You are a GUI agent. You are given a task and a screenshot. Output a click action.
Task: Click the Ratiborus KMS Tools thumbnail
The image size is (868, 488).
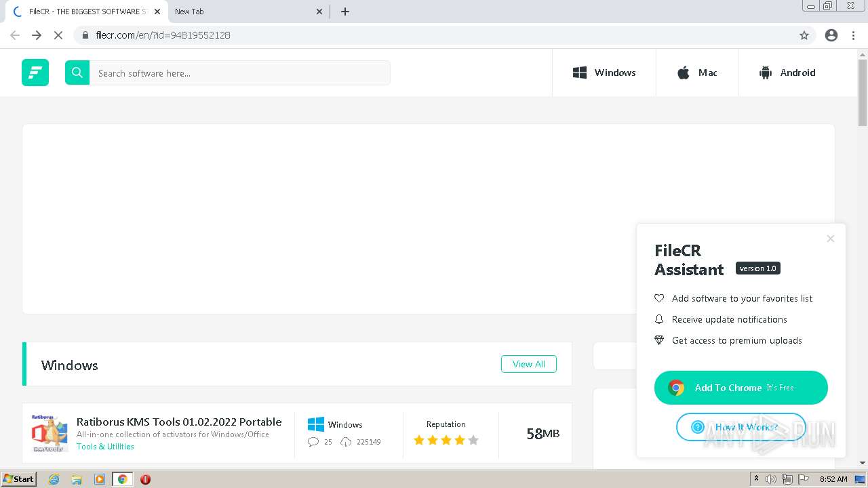point(50,434)
